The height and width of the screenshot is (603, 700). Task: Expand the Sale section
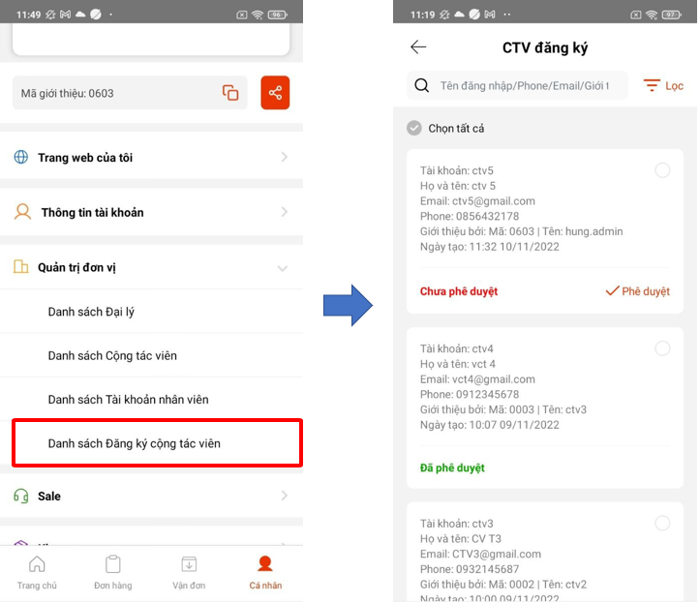tap(150, 496)
